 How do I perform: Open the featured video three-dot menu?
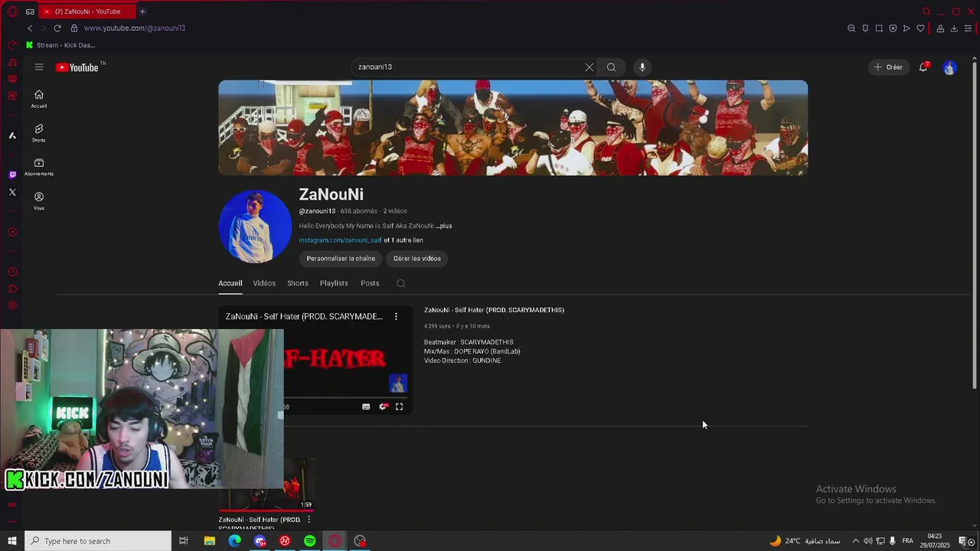click(x=396, y=316)
